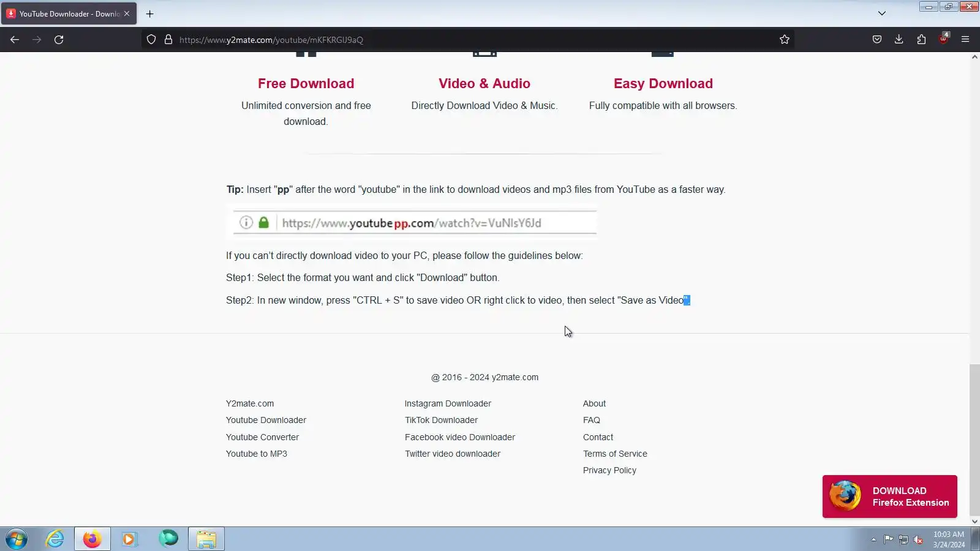
Task: Open the tracking protection shield icon
Action: point(151,40)
